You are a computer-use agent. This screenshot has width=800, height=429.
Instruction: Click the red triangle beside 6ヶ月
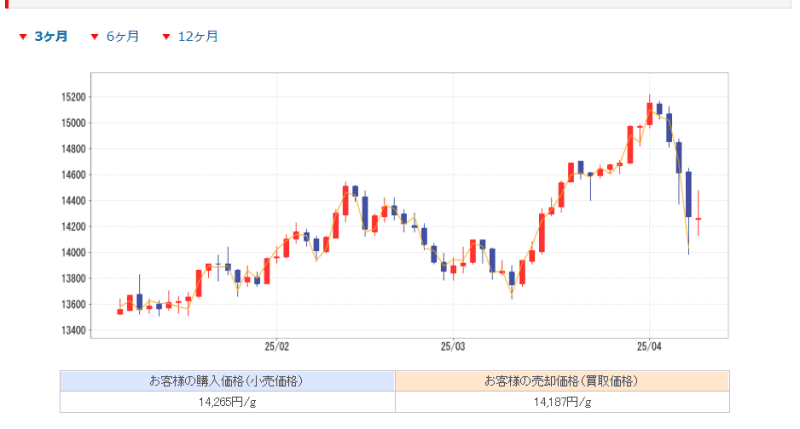tap(95, 37)
